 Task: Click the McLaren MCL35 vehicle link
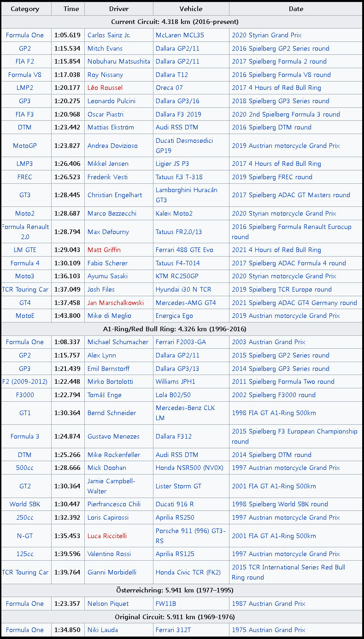180,35
